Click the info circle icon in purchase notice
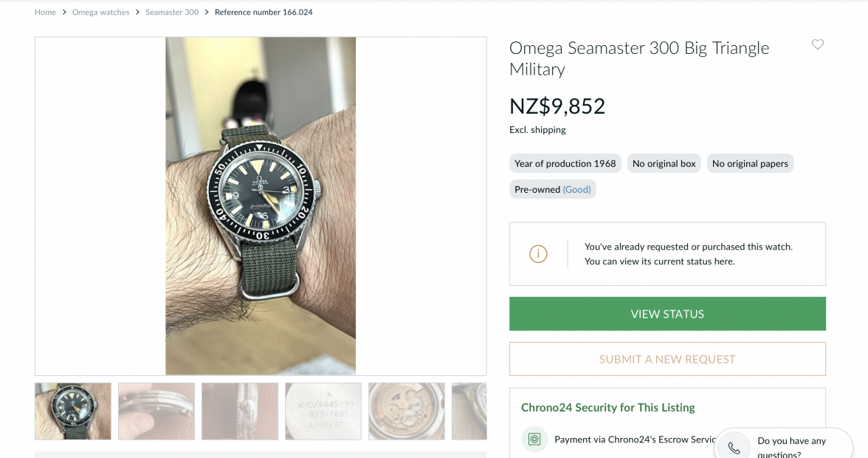The image size is (868, 458). point(538,253)
